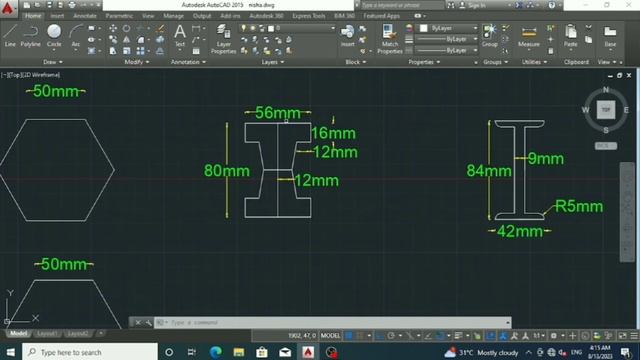Open the Utilities panel dropdown
This screenshot has height=360, width=640.
pos(534,62)
